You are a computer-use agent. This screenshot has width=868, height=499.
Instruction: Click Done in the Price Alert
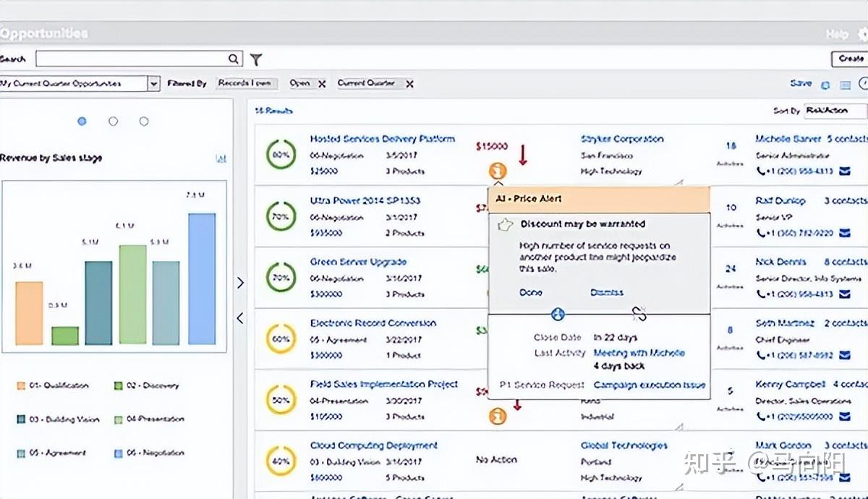(x=530, y=292)
